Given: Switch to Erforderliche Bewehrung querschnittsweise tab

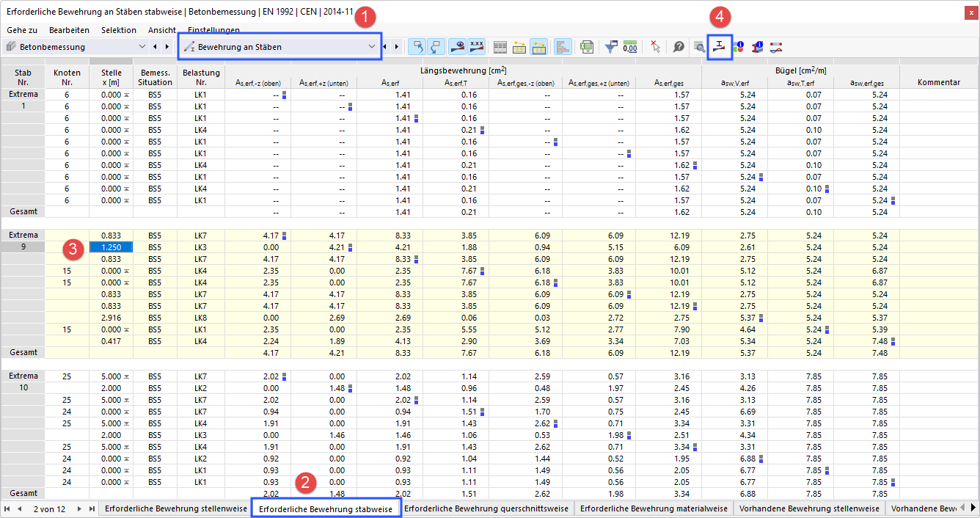Looking at the screenshot, I should point(486,507).
